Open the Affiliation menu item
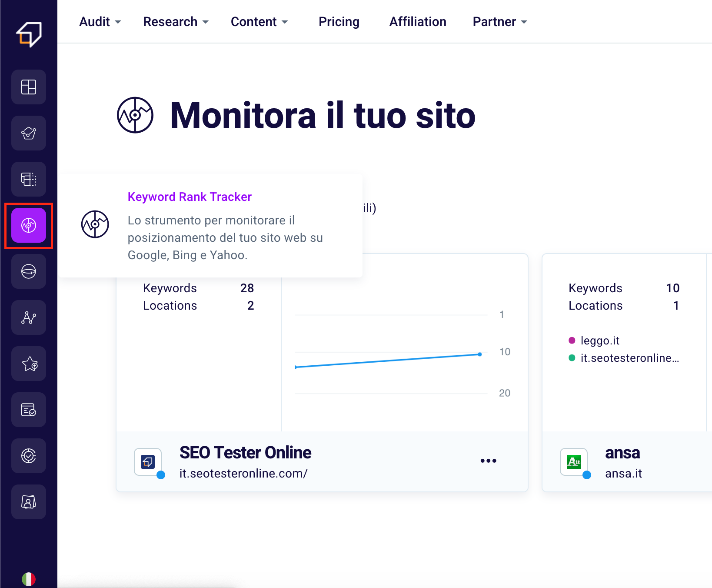Viewport: 712px width, 588px height. tap(417, 22)
